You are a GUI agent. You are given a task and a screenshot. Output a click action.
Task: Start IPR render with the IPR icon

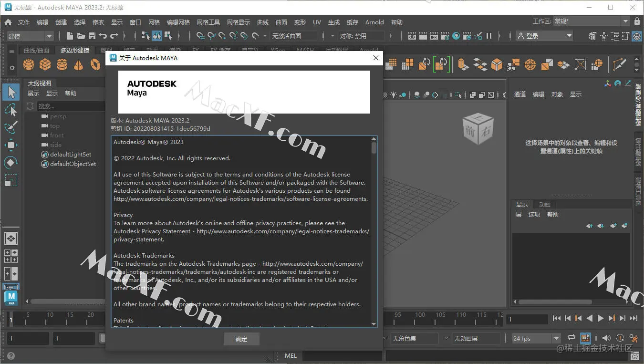(x=434, y=36)
